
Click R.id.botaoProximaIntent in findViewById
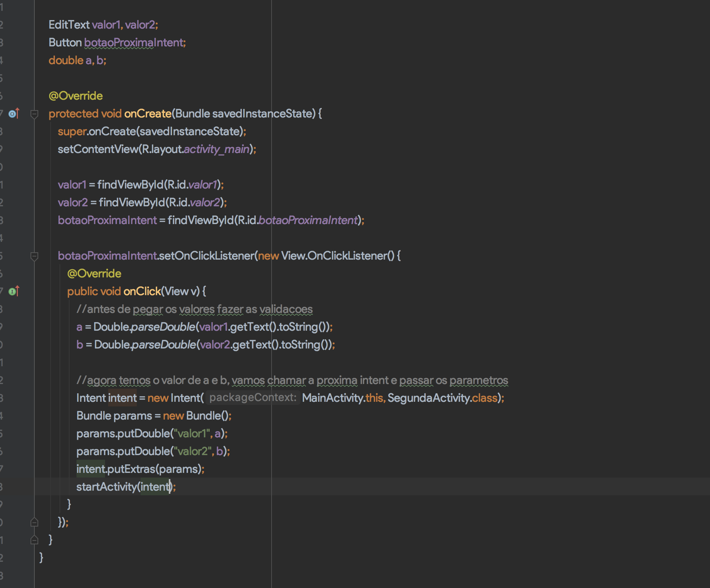tap(297, 220)
